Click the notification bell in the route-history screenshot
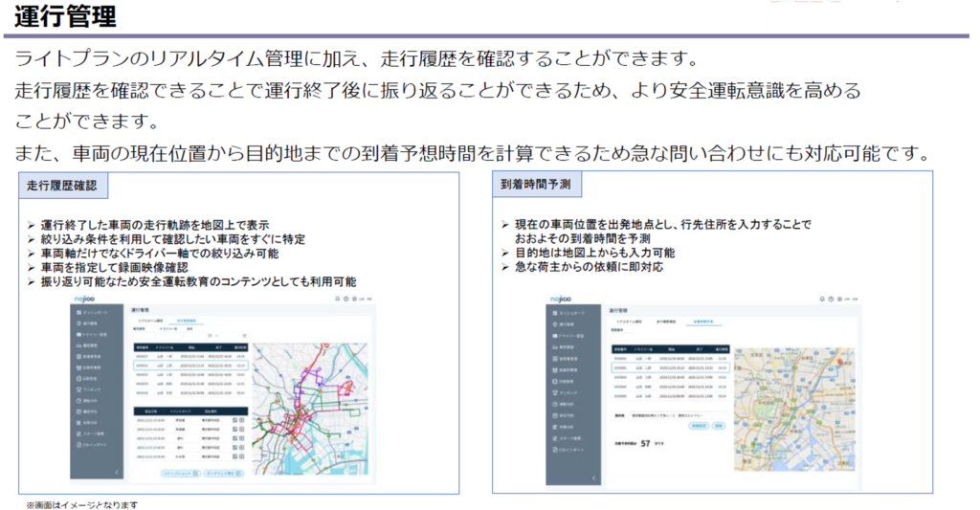980x510 pixels. pyautogui.click(x=337, y=299)
